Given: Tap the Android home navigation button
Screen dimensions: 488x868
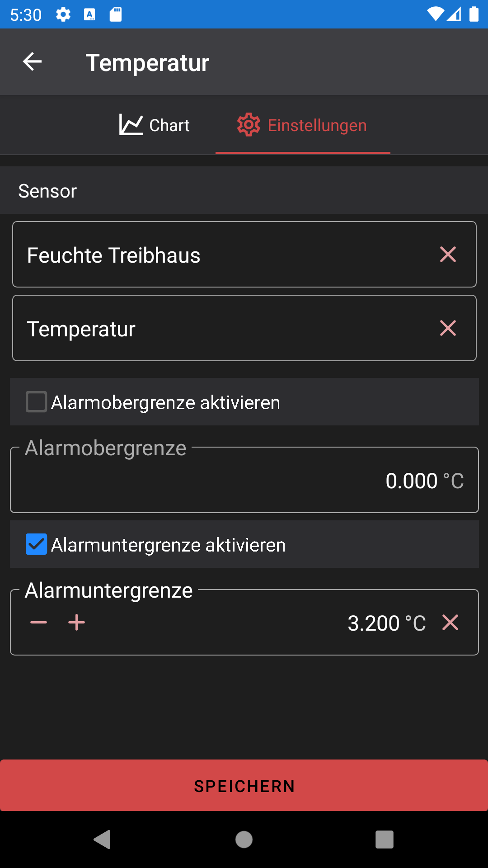Looking at the screenshot, I should tap(244, 840).
